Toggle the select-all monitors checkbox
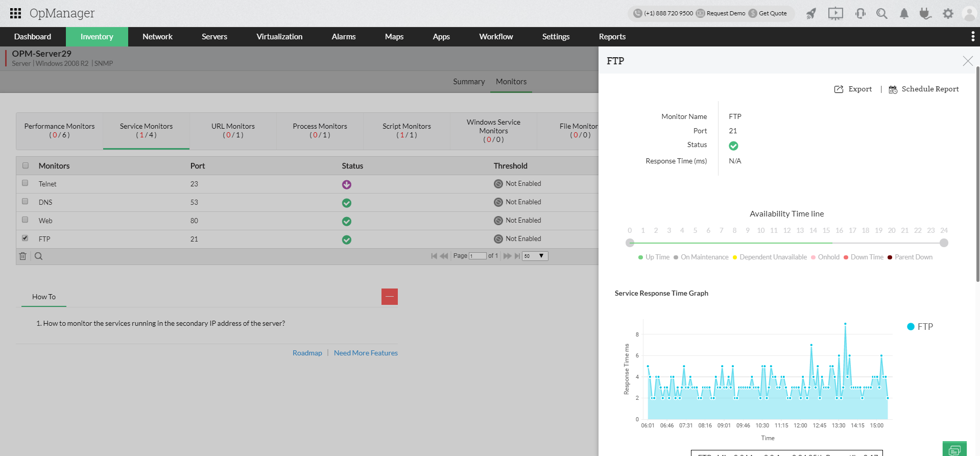Image resolution: width=980 pixels, height=456 pixels. tap(26, 165)
